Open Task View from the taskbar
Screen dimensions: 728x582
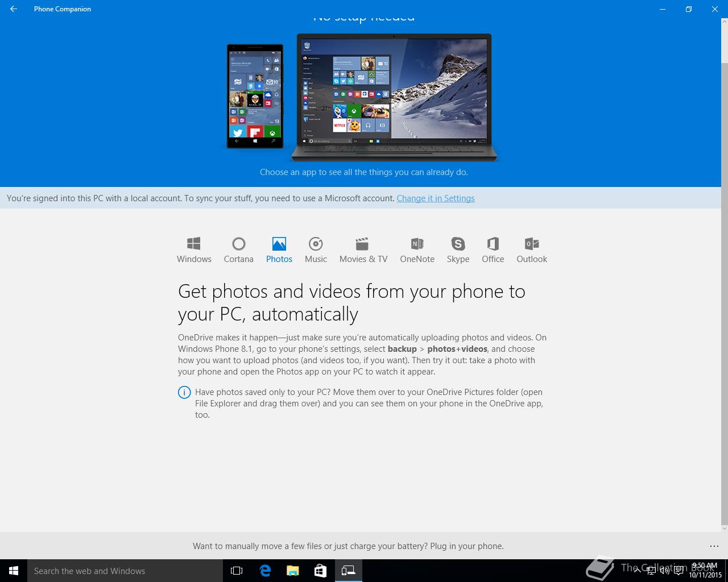237,571
